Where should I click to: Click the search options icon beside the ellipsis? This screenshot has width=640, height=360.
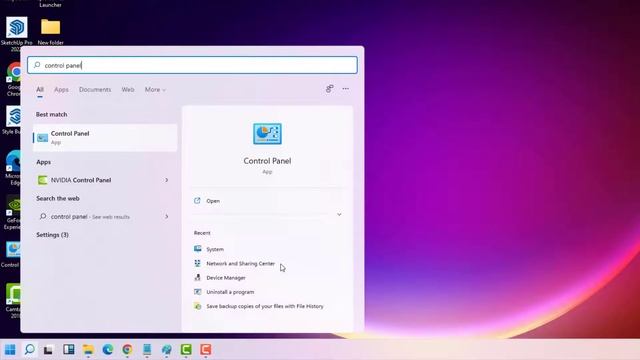tap(330, 89)
